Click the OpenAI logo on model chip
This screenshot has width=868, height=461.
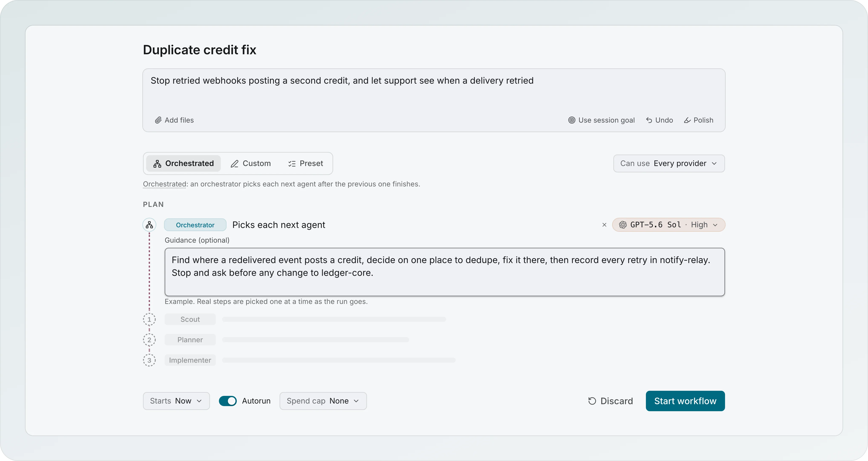[x=623, y=225]
